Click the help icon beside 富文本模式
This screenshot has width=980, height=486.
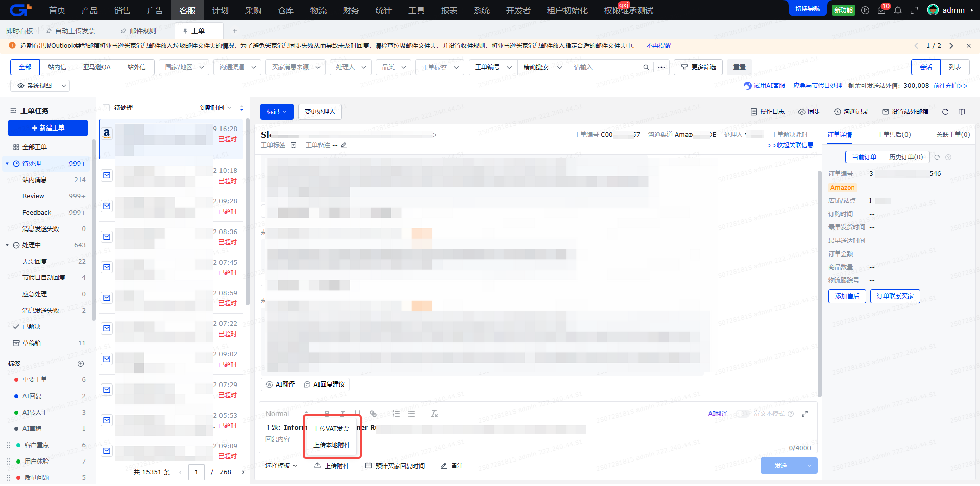791,414
